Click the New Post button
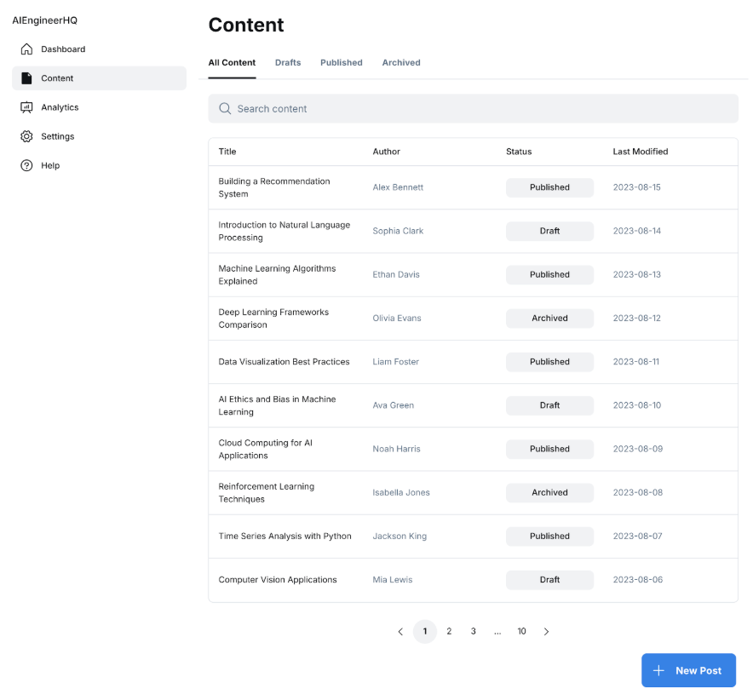This screenshot has width=753, height=700. click(x=688, y=671)
